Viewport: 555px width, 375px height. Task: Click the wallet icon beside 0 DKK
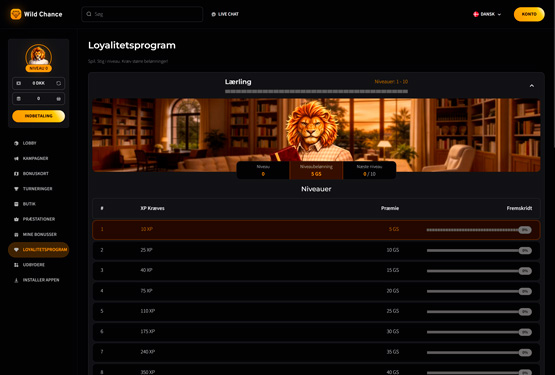point(19,83)
